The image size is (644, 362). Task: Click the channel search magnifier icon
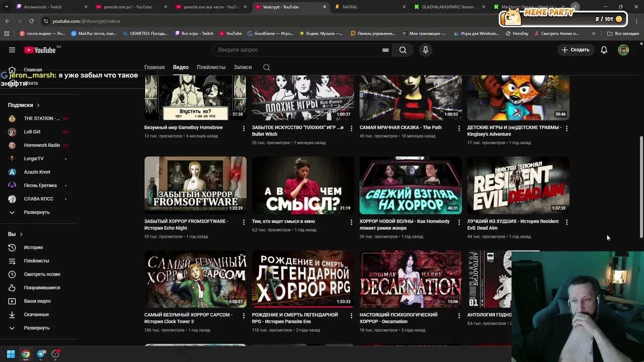pos(267,67)
